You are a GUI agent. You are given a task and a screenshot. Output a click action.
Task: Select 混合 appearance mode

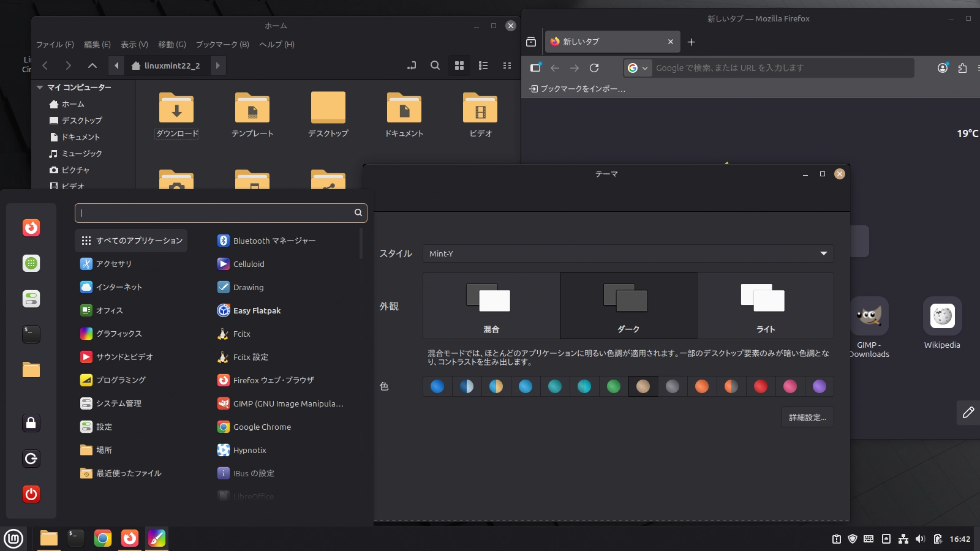tap(491, 305)
